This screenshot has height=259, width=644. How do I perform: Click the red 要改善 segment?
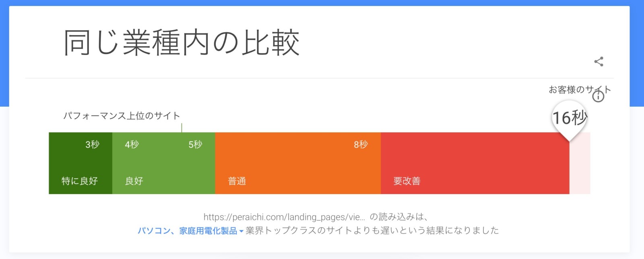475,163
